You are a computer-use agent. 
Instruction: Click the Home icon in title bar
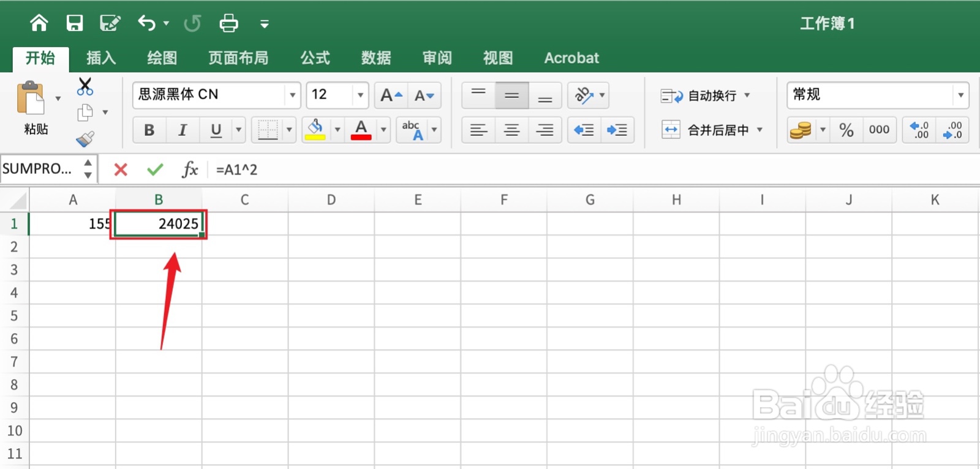click(39, 23)
